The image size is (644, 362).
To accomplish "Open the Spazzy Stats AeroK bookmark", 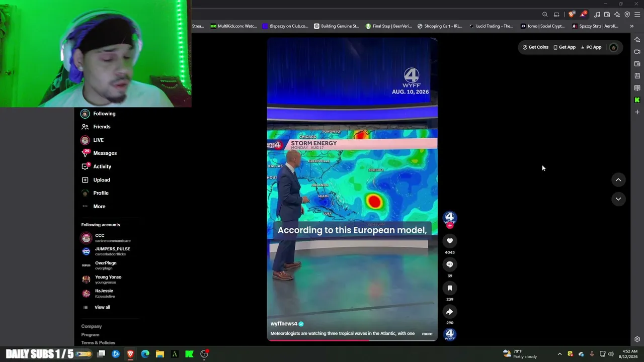I will [595, 26].
